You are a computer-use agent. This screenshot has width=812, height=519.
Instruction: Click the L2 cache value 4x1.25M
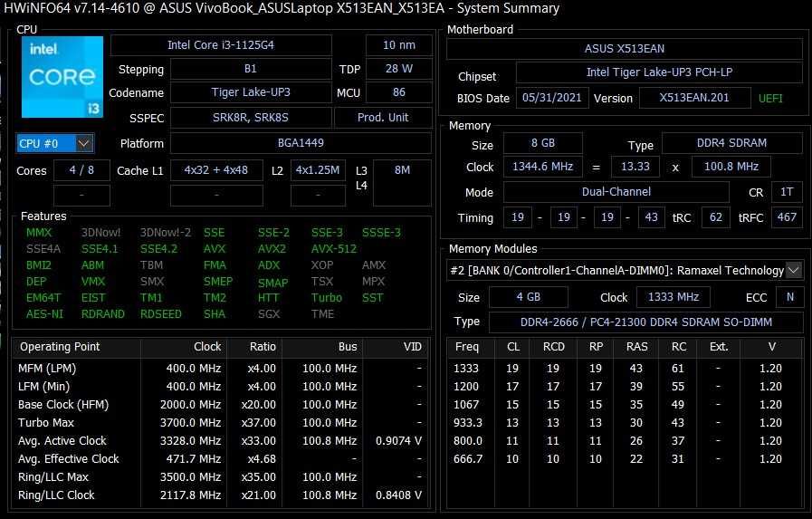pyautogui.click(x=318, y=170)
